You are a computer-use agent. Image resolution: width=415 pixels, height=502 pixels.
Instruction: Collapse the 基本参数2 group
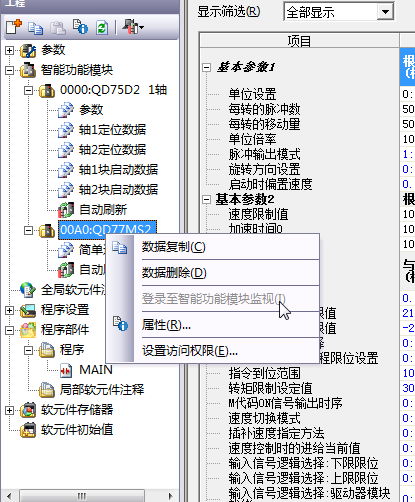point(207,200)
